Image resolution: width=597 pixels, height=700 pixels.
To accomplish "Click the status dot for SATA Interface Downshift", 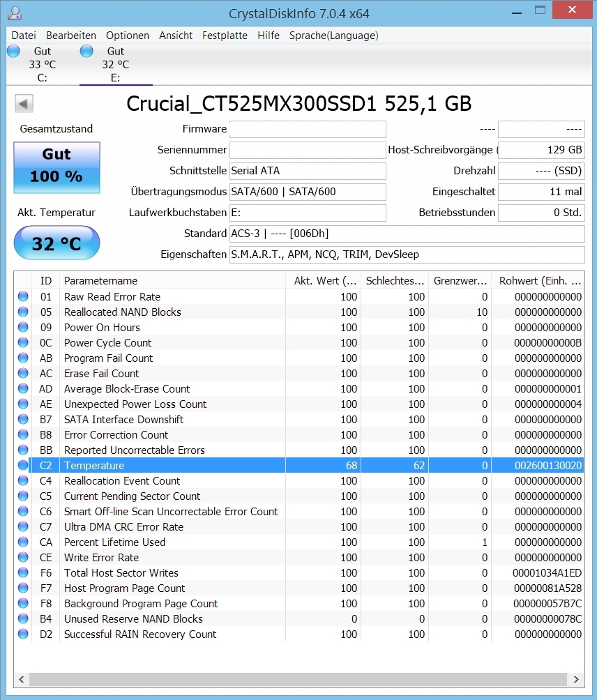I will pos(23,419).
